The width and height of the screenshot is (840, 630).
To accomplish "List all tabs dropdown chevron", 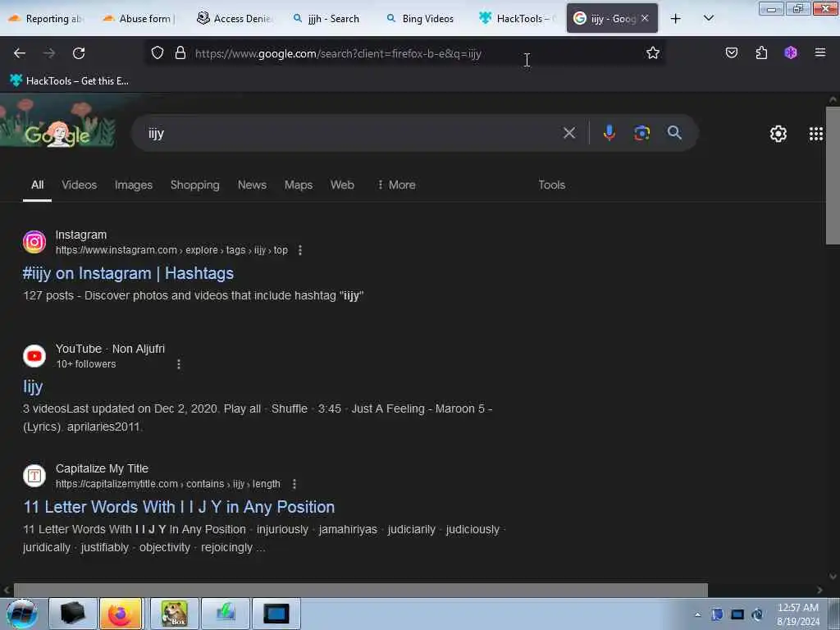I will (708, 18).
